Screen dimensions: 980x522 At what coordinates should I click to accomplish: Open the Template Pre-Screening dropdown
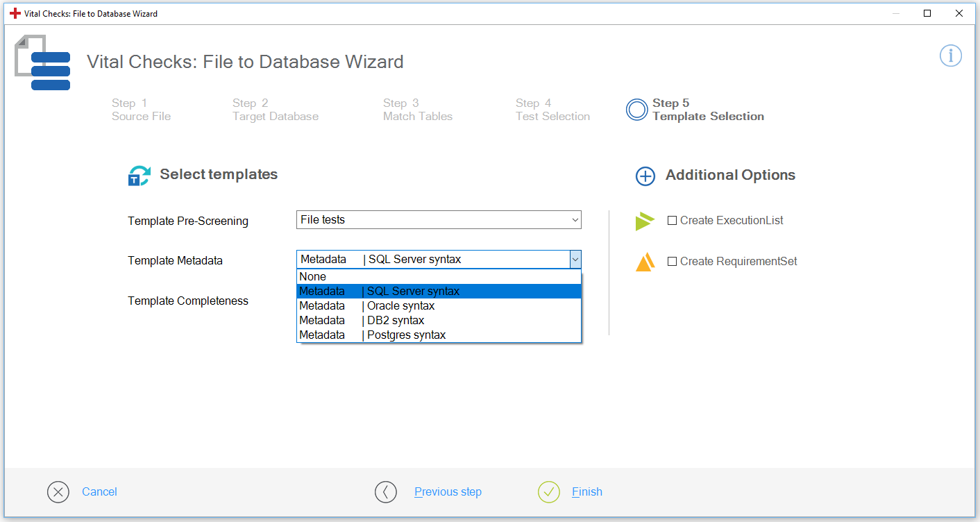coord(438,220)
